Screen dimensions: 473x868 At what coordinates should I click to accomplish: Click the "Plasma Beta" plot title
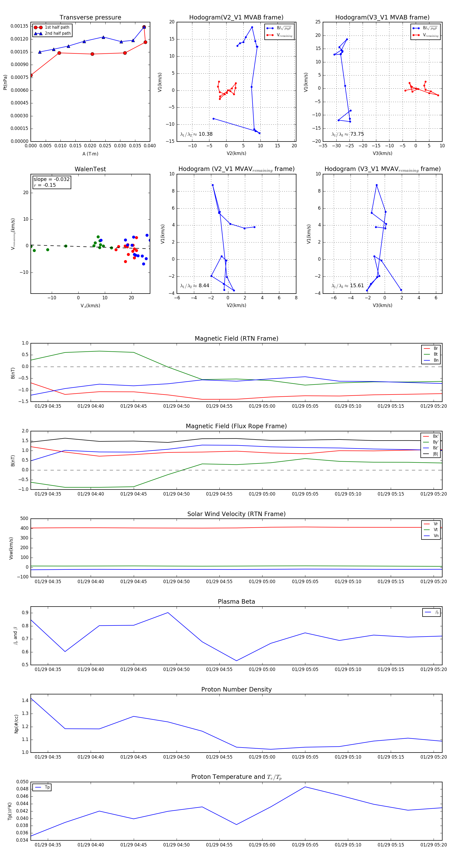[236, 602]
